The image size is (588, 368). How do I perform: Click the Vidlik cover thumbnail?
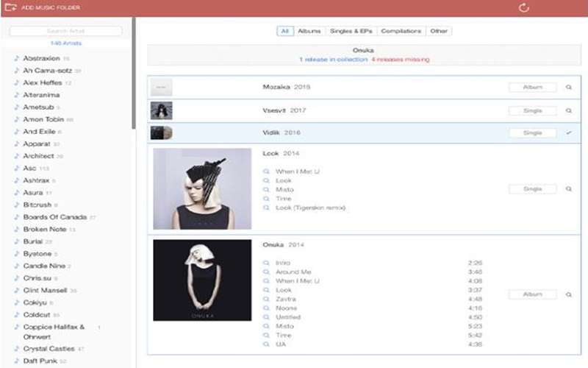pyautogui.click(x=161, y=133)
